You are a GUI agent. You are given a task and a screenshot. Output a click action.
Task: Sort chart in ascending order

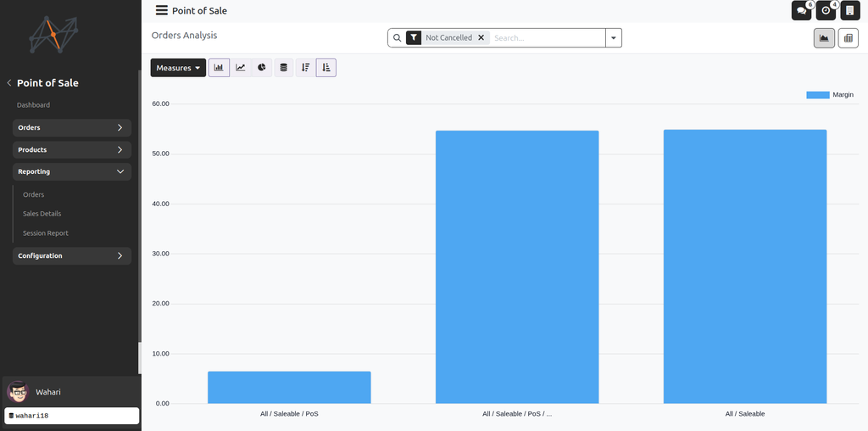(326, 68)
